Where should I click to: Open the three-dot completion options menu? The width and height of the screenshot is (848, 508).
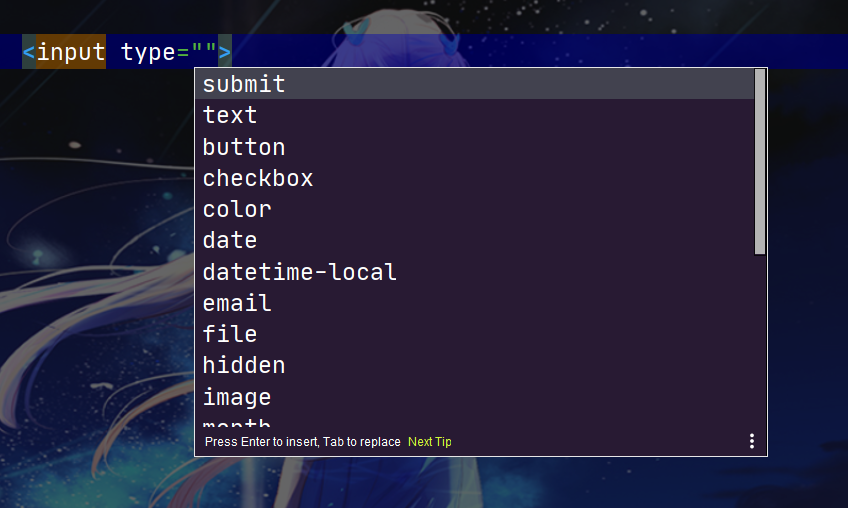click(752, 441)
